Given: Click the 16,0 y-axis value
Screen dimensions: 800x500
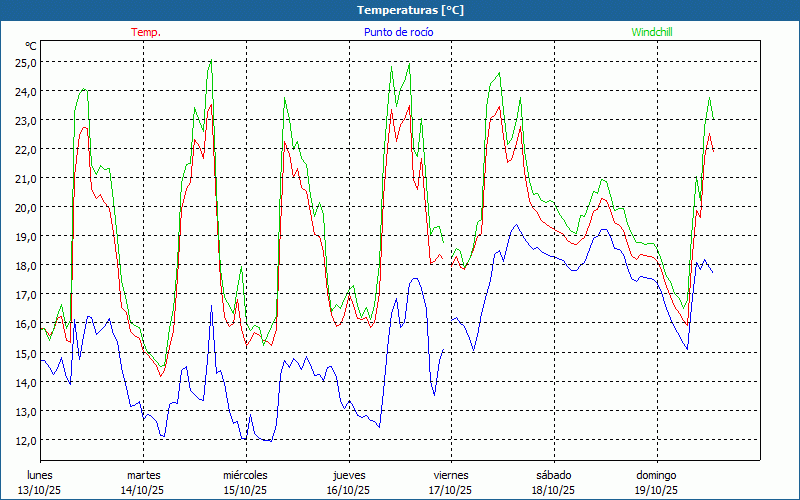Looking at the screenshot, I should pyautogui.click(x=26, y=324).
